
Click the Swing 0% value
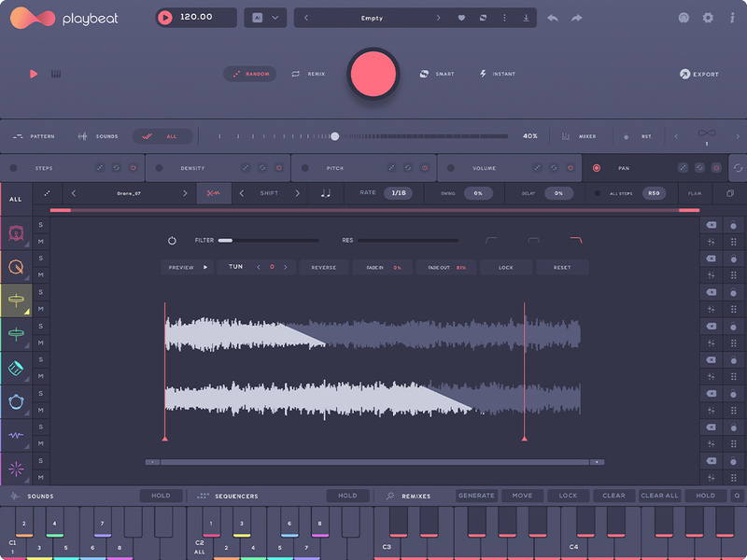[478, 193]
